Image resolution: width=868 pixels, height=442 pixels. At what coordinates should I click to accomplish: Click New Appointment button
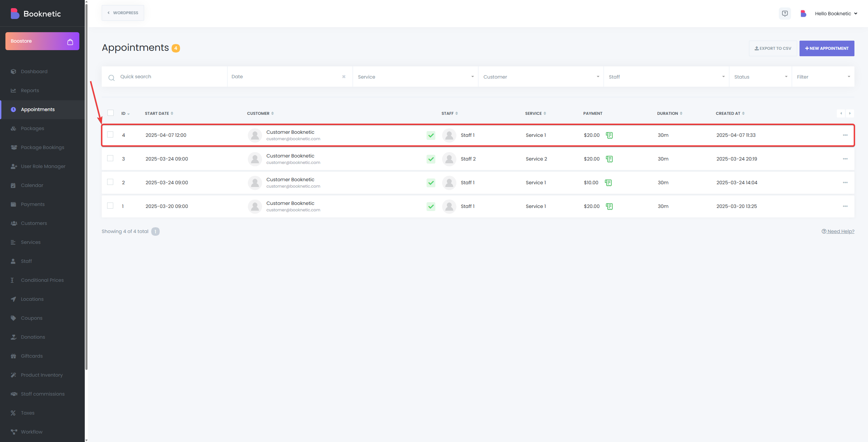click(827, 48)
